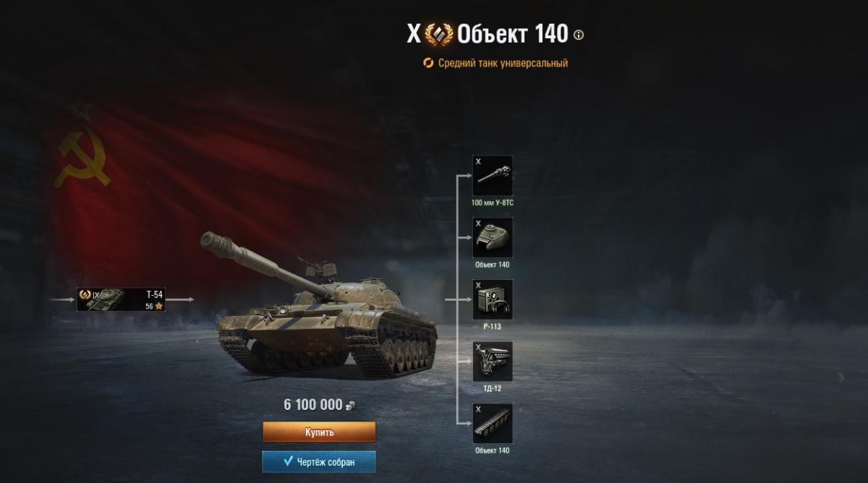Click the info icon beside Объект 140 title
The width and height of the screenshot is (868, 483).
point(578,35)
